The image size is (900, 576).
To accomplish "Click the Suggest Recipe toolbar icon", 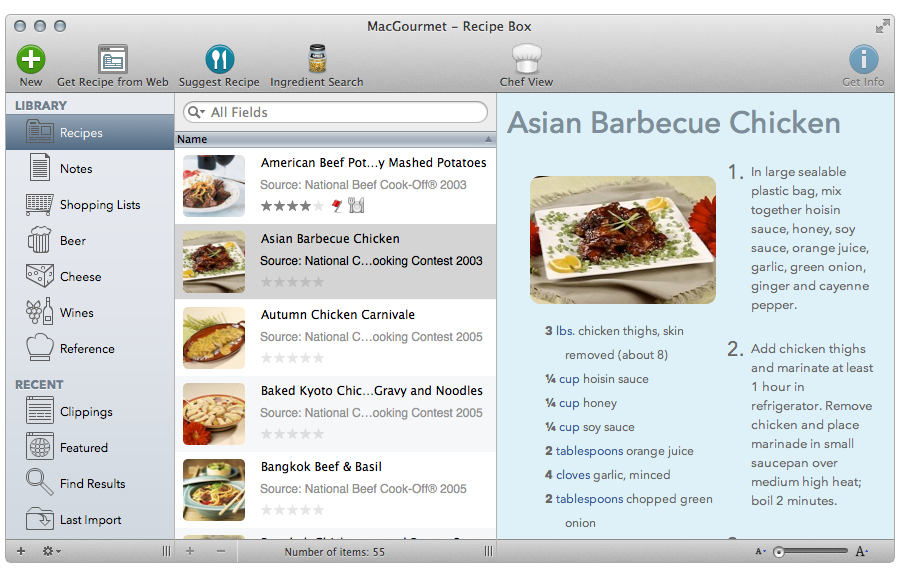I will click(219, 60).
